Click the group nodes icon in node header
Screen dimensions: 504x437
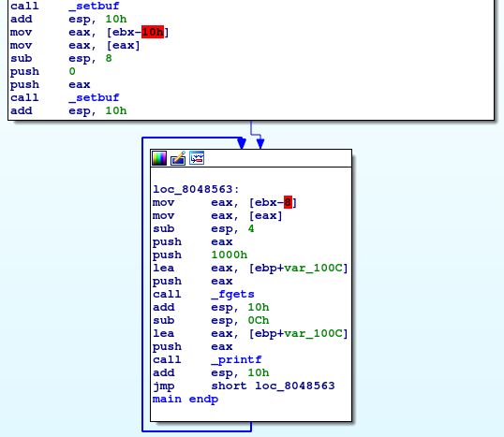(x=197, y=158)
